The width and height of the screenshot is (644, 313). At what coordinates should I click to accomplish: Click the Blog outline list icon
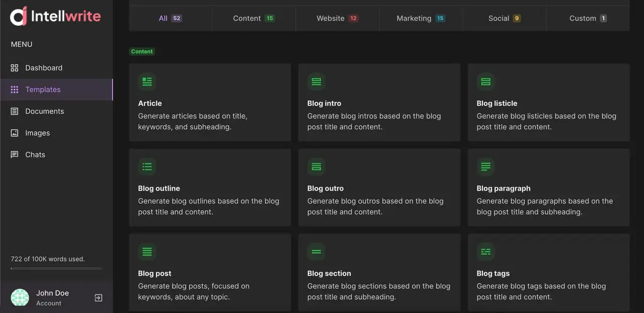pos(147,166)
